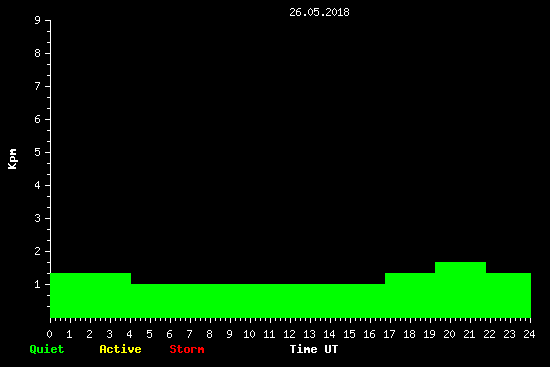550x367 pixels.
Task: Click the green bar at hour 23
Action: 508,295
